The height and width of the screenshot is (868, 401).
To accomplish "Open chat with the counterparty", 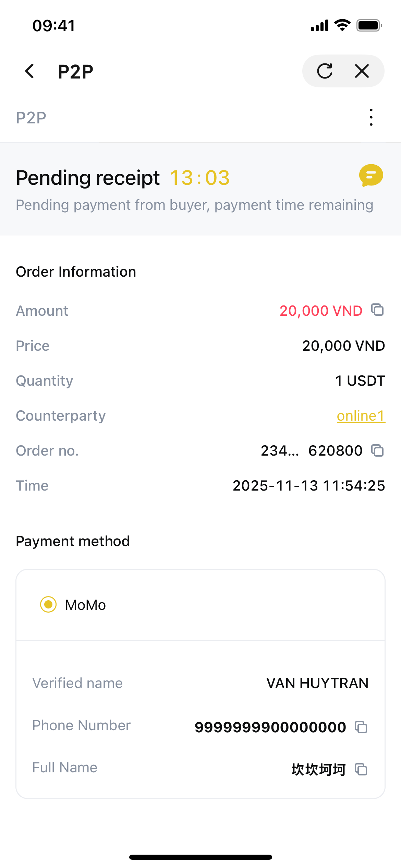I will pyautogui.click(x=371, y=176).
